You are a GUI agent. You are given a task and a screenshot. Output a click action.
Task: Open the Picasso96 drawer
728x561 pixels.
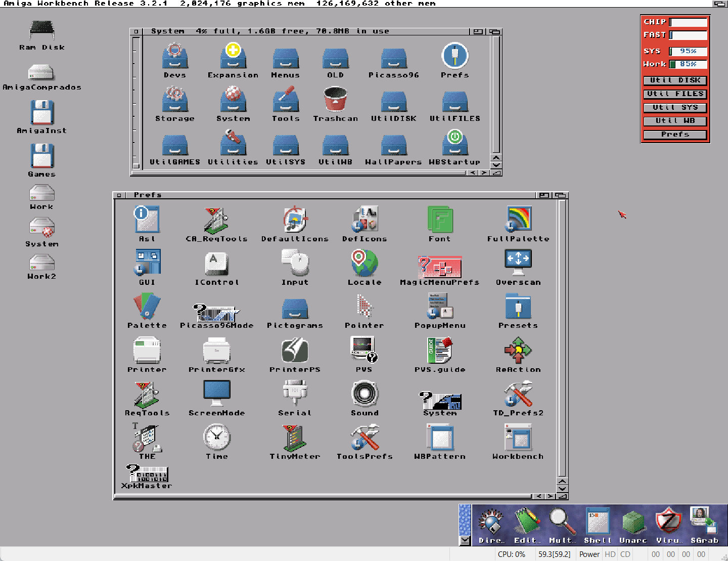click(394, 58)
